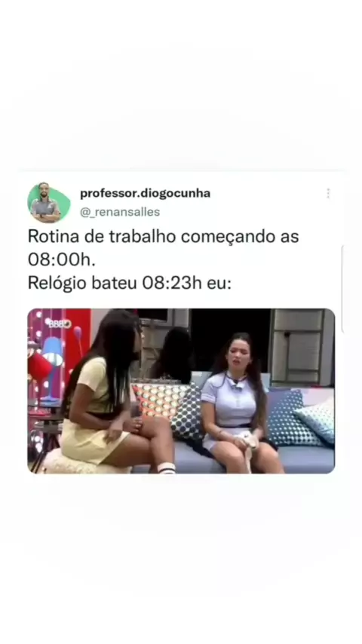362x644 pixels.
Task: Click the dark-haired person in the background
Action: pos(172,355)
